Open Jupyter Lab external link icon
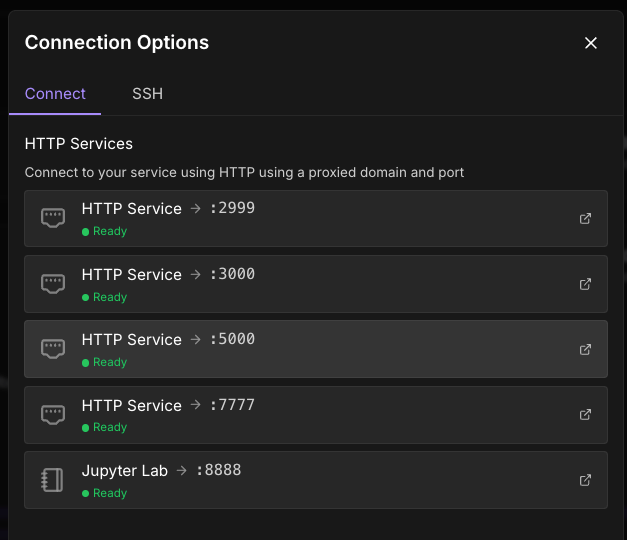This screenshot has width=627, height=540. (585, 480)
